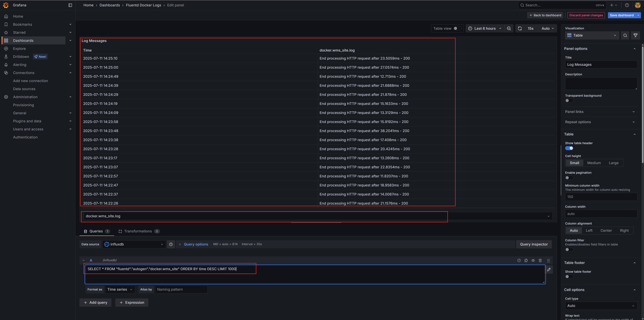Duplicate query A using the copy icon

[x=526, y=260]
